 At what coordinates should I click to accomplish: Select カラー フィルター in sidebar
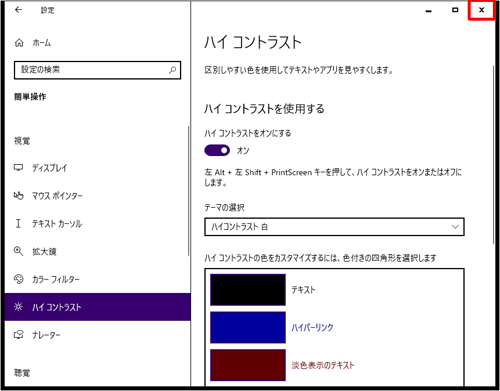(97, 279)
